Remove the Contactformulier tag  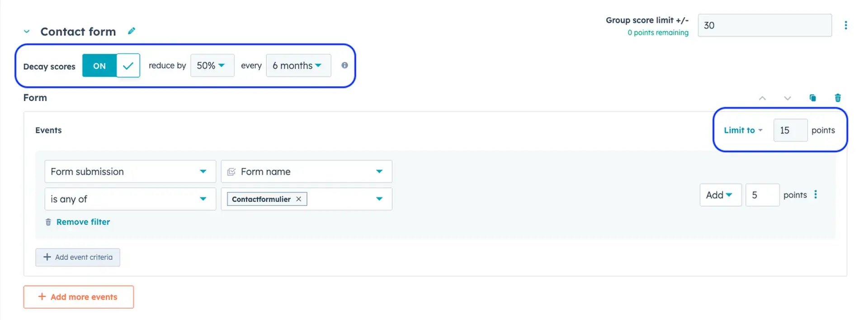click(x=298, y=199)
